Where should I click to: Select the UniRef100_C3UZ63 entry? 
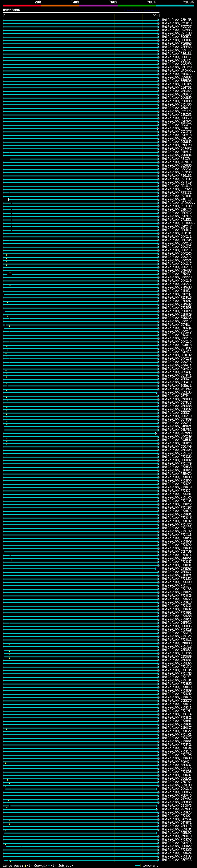[176, 115]
